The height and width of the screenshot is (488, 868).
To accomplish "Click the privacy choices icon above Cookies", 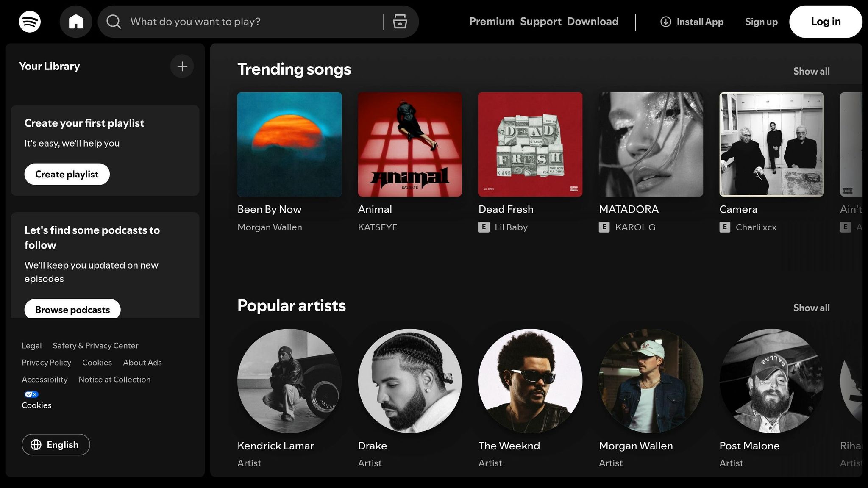I will (x=31, y=394).
